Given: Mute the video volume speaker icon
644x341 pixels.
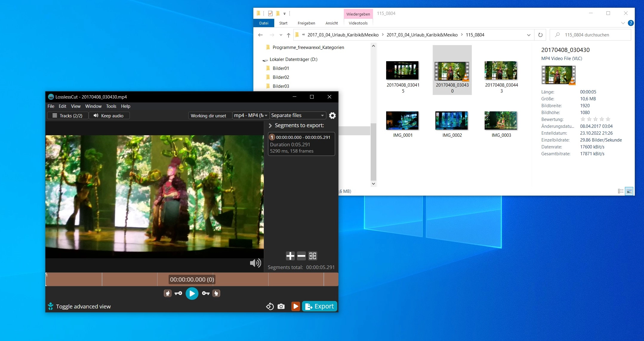Looking at the screenshot, I should click(x=255, y=263).
